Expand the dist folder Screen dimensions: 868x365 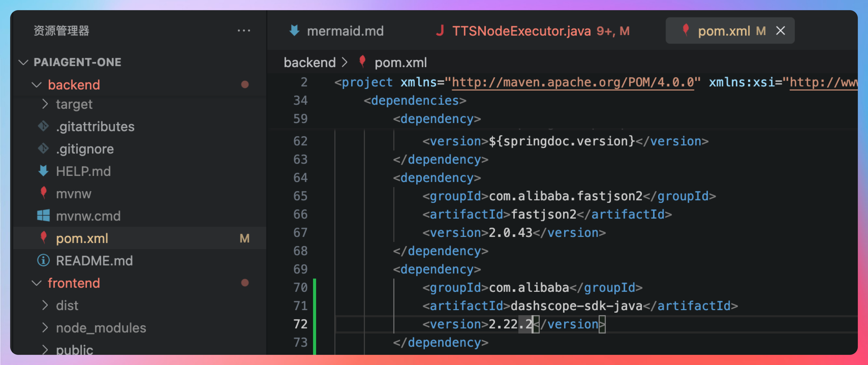tap(45, 305)
